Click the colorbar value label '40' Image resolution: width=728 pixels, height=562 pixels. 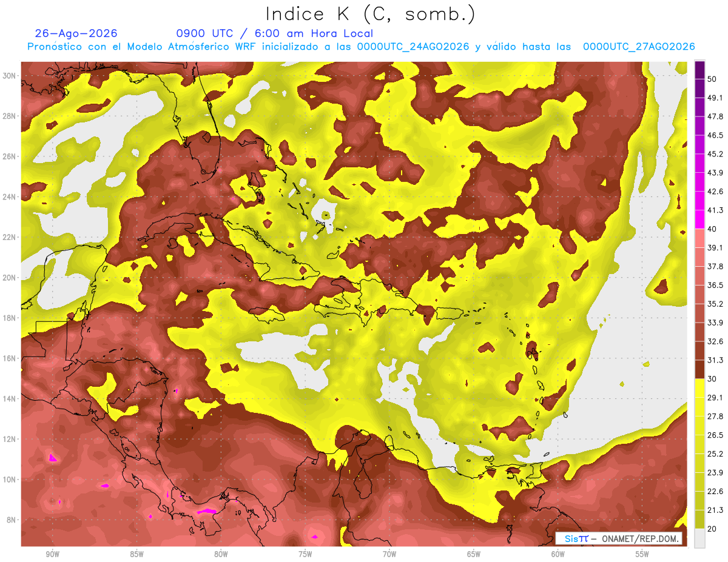(x=712, y=229)
